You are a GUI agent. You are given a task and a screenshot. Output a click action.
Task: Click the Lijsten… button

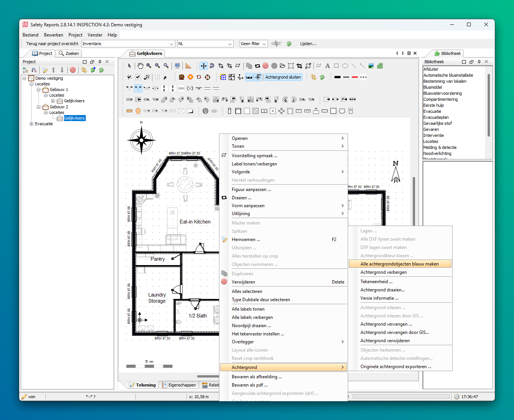[x=308, y=44]
